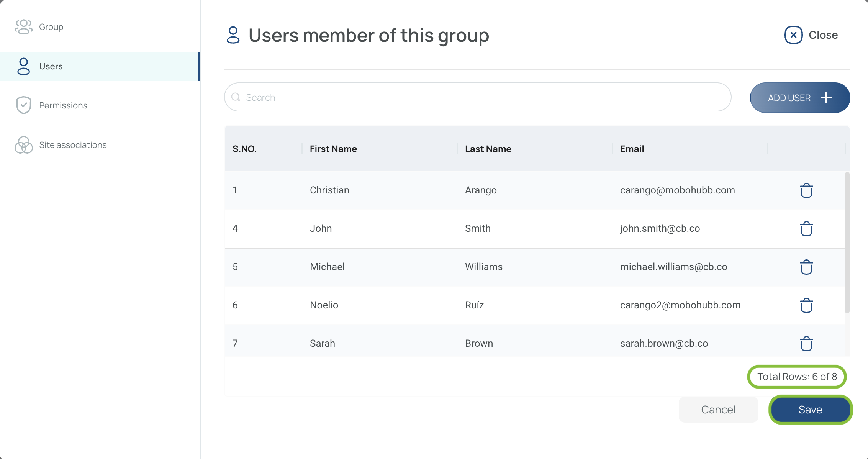This screenshot has width=868, height=459.
Task: Click email john.smith@cb.co
Action: click(x=660, y=228)
